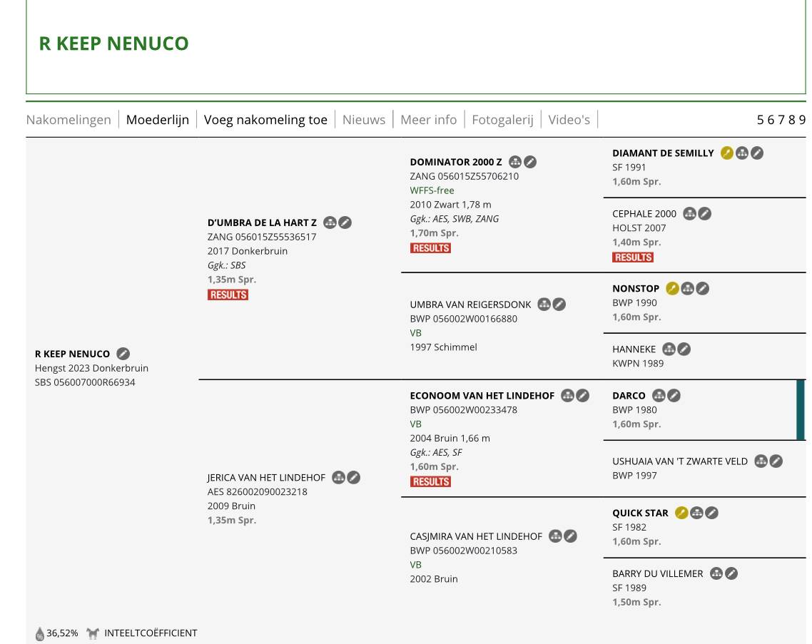
Task: Open the pedigree tree icon for Jerica van het Lindehof
Action: (x=338, y=477)
